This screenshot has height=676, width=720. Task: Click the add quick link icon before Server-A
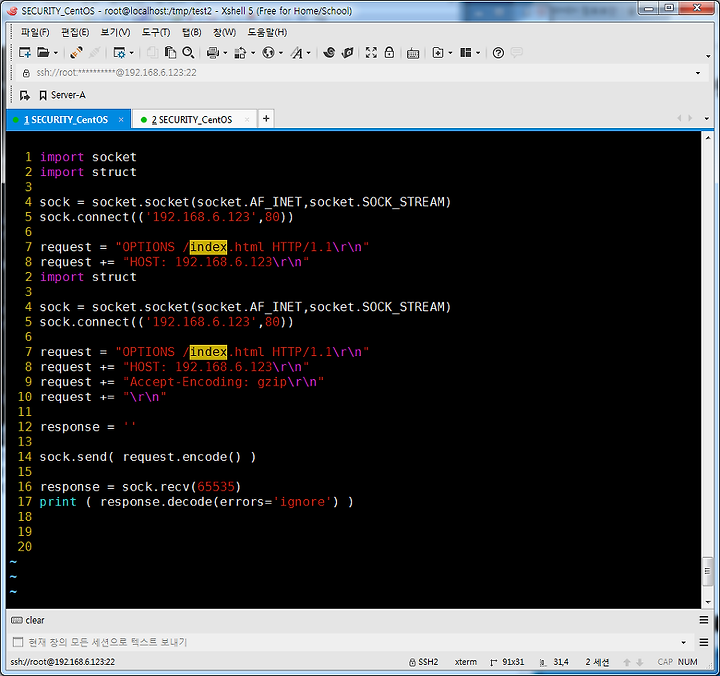point(24,95)
